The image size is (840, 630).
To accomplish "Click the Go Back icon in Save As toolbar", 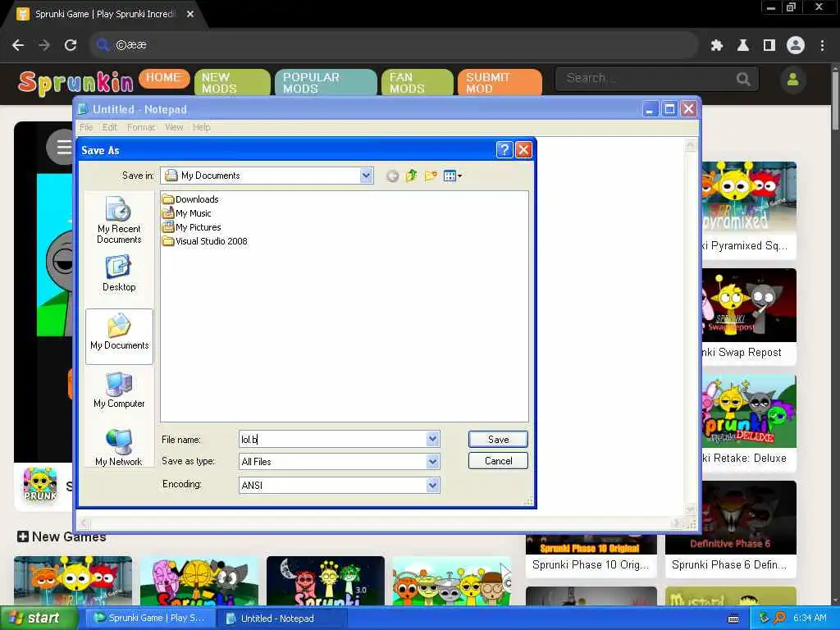I will pos(392,176).
